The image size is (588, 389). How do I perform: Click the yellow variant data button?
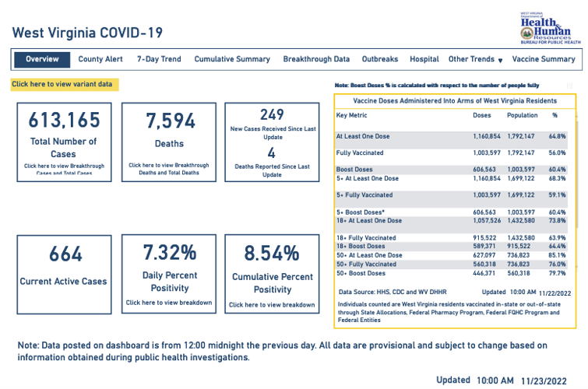pyautogui.click(x=64, y=84)
